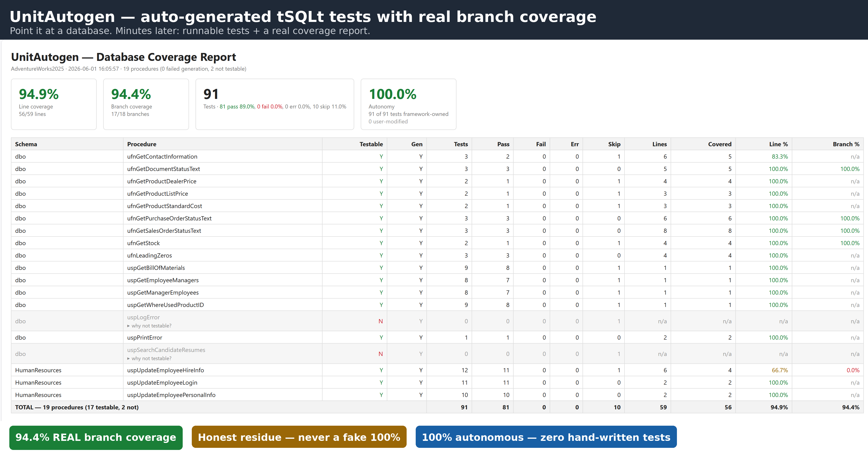This screenshot has height=470, width=868.
Task: Select the uspGetEmployeeManagers procedure name
Action: (x=163, y=280)
